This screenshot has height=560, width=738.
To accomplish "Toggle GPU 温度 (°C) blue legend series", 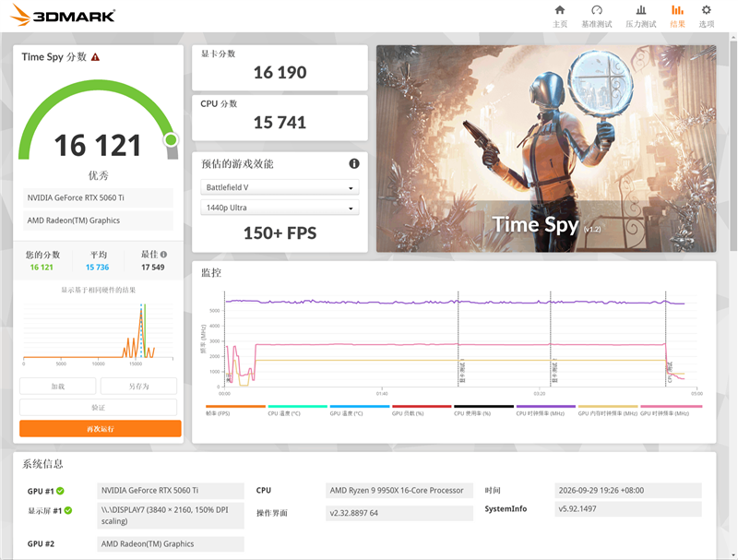I will click(x=360, y=410).
